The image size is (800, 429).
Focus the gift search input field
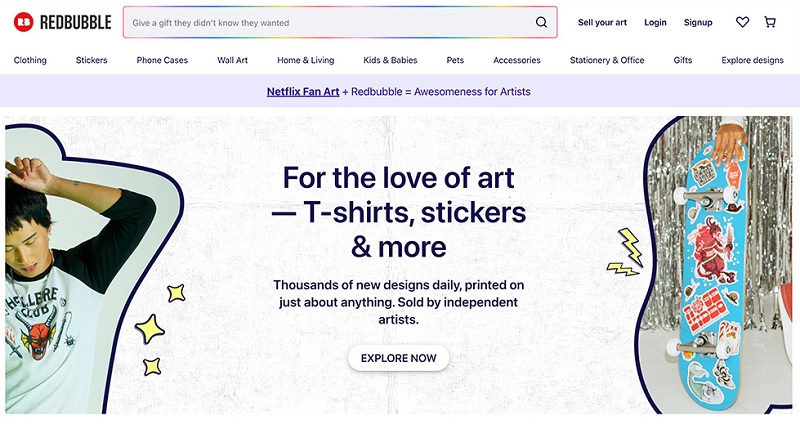pyautogui.click(x=340, y=22)
